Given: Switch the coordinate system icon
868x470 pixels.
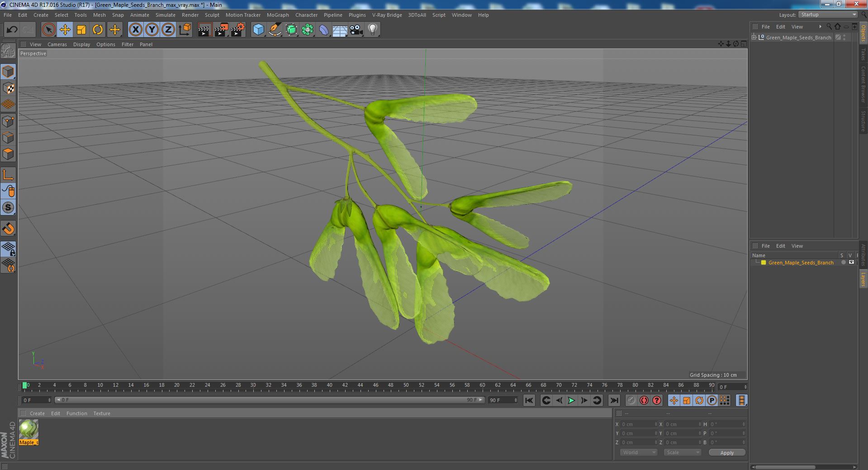Looking at the screenshot, I should [185, 30].
